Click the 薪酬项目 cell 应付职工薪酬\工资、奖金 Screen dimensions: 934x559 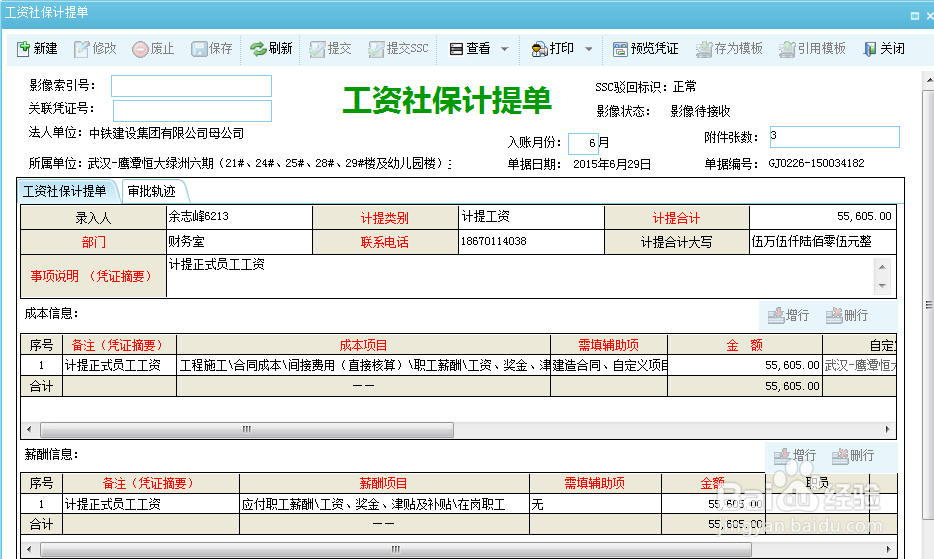(384, 504)
